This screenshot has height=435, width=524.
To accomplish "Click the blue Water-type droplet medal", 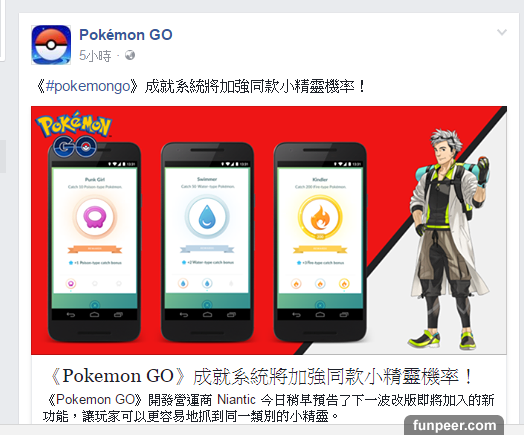I will point(207,216).
